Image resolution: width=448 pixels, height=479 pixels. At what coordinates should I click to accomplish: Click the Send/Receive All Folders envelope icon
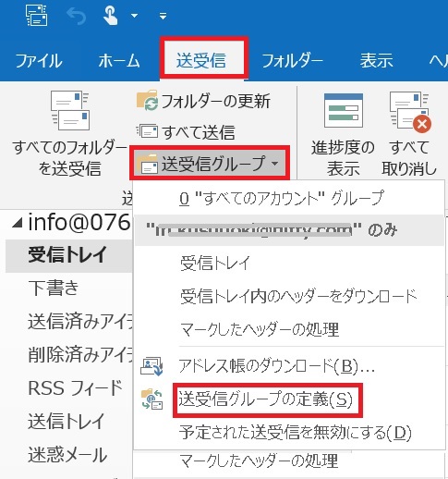tap(70, 110)
